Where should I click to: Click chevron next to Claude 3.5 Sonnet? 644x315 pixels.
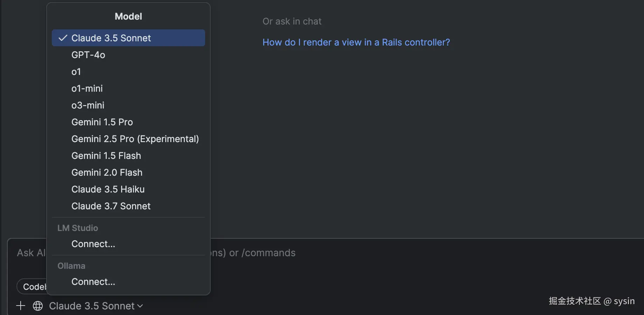pos(140,306)
